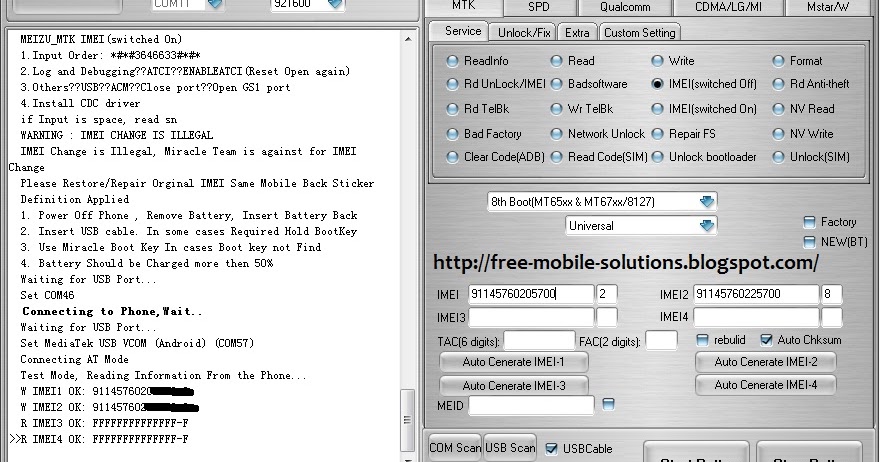880x462 pixels.
Task: Choose NV Read option
Action: pyautogui.click(x=778, y=109)
